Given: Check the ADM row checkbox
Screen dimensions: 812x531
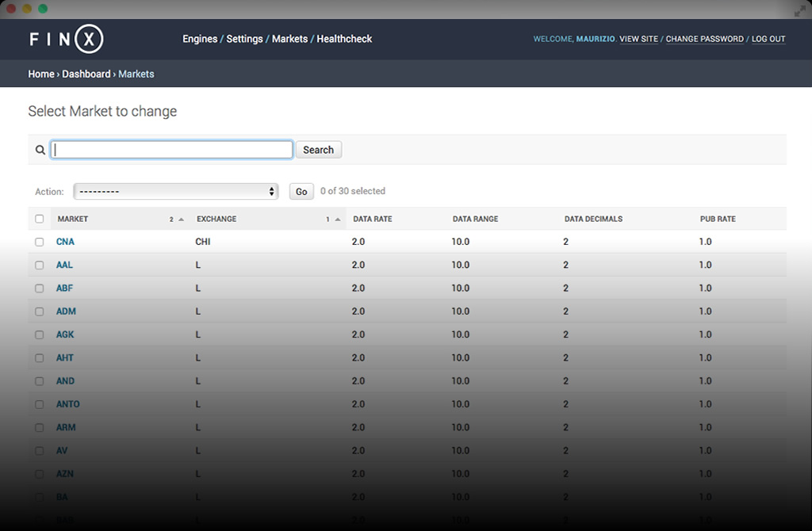Looking at the screenshot, I should click(x=40, y=311).
